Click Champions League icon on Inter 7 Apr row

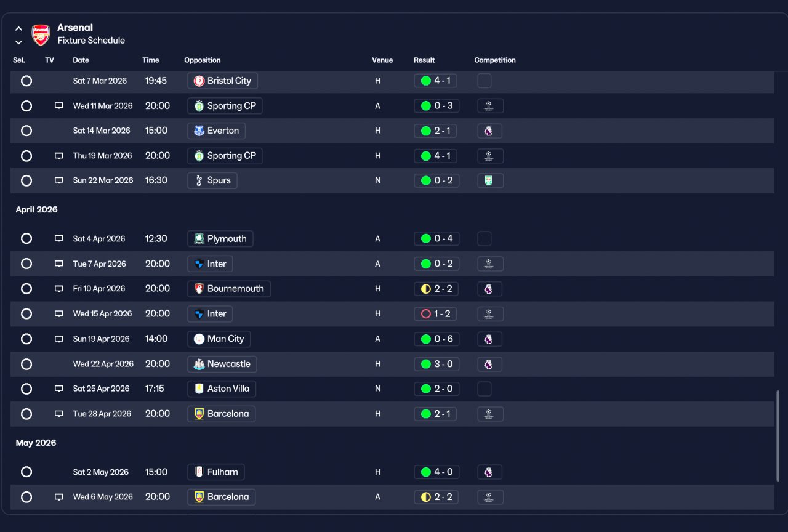[x=490, y=264]
